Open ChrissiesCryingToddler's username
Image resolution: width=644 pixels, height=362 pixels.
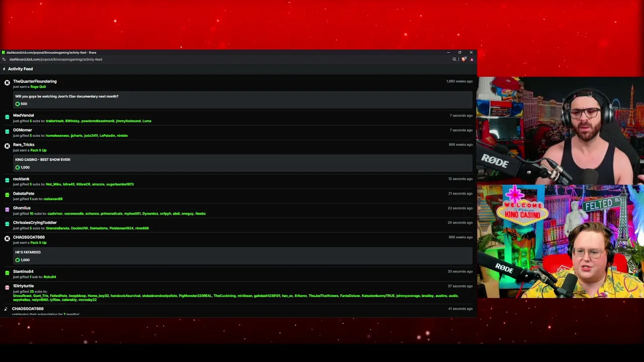pos(35,223)
